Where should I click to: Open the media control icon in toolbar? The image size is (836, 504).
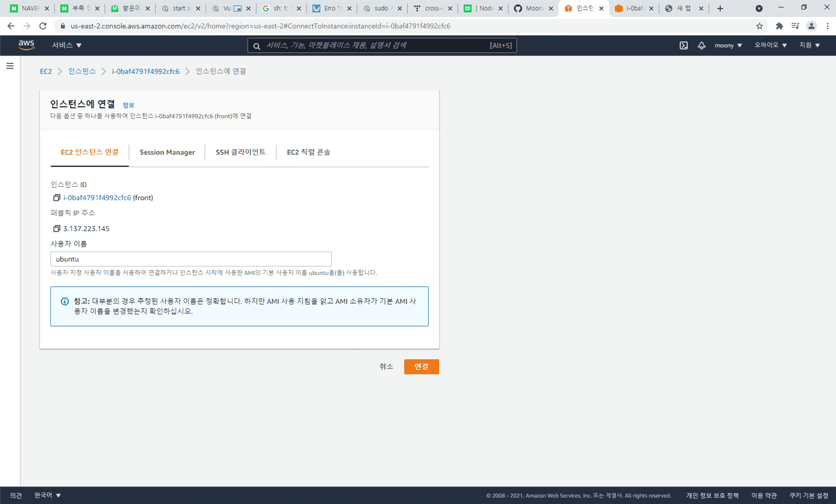pos(795,26)
